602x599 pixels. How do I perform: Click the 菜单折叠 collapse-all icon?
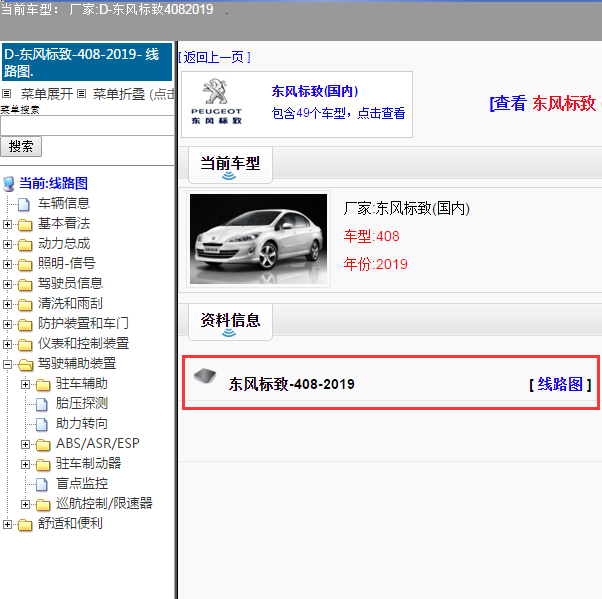[x=81, y=93]
